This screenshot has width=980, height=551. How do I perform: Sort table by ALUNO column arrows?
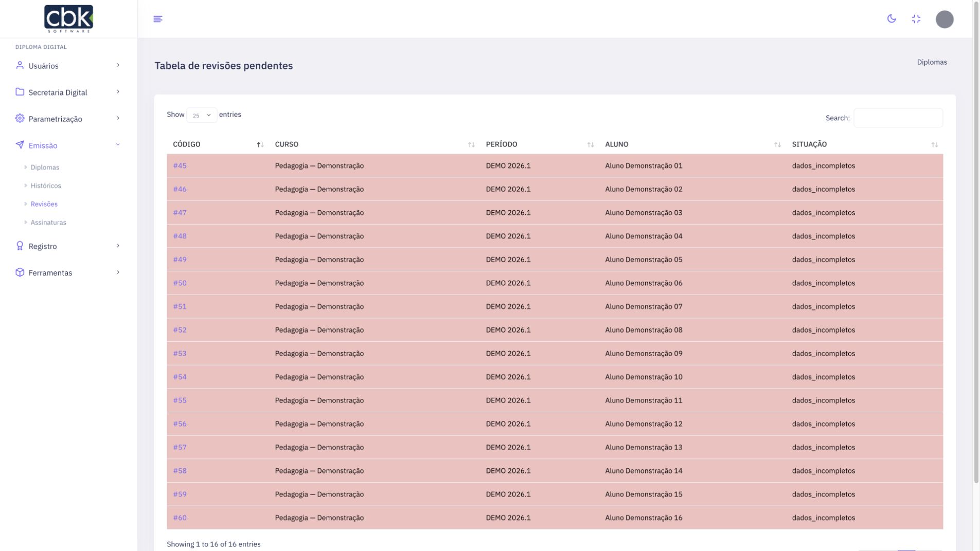click(x=777, y=145)
